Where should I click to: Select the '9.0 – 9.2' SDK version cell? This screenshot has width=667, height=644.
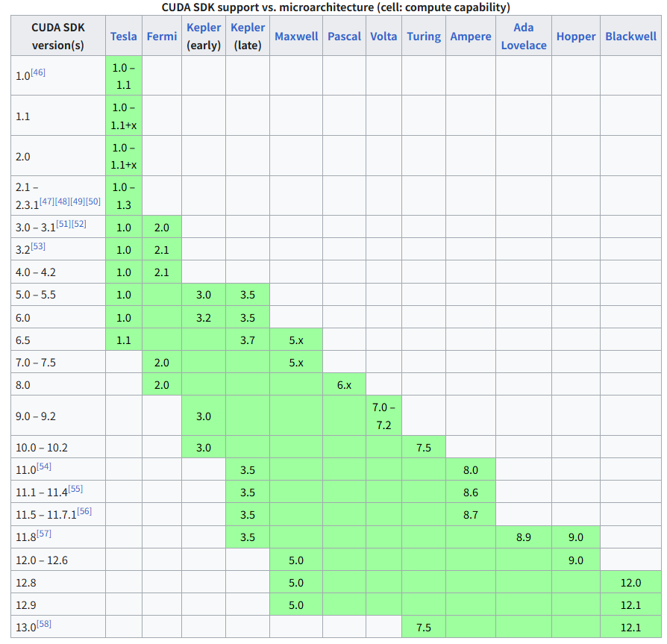[x=58, y=416]
